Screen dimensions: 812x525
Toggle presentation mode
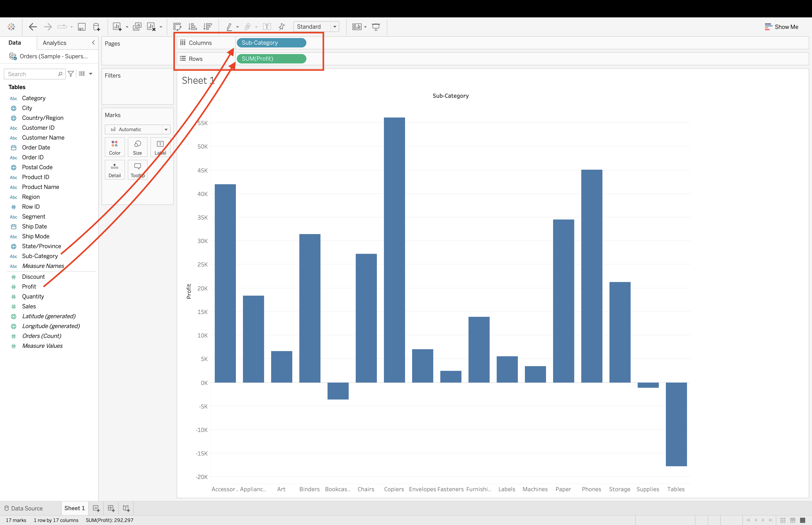pyautogui.click(x=376, y=27)
